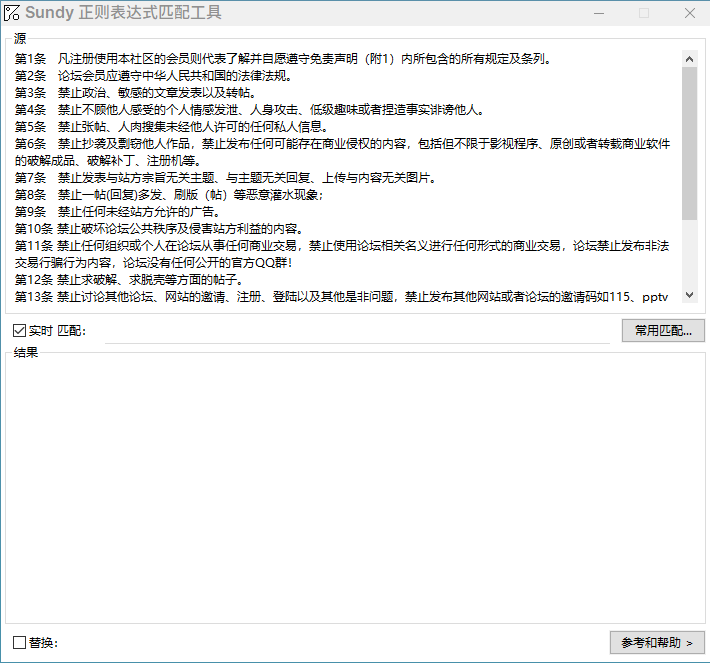Image resolution: width=710 pixels, height=663 pixels.
Task: Click the line 第12条 禁止求破解、求脱壳
Action: 131,279
